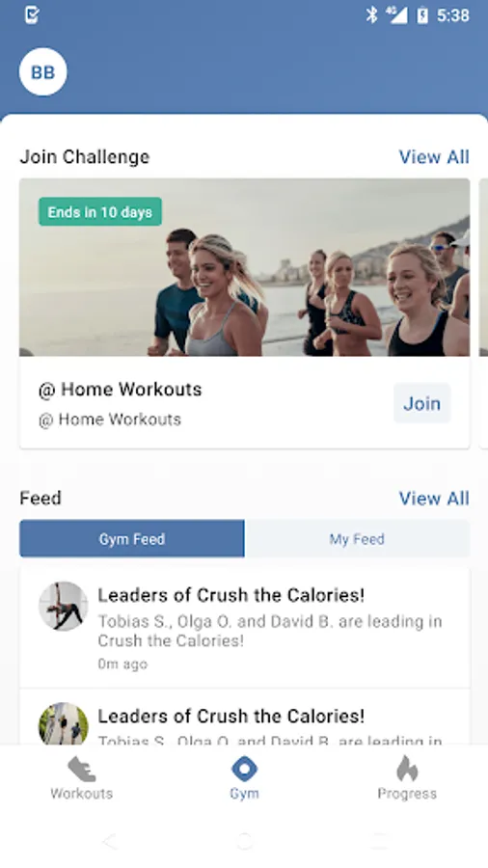Switch to the Gym Feed tab
488x868 pixels.
coord(132,538)
